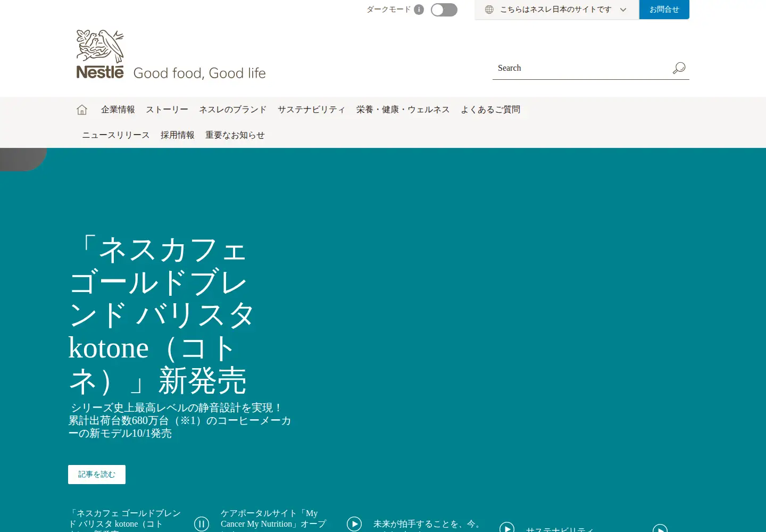Click the 記事を読む button

[x=97, y=475]
